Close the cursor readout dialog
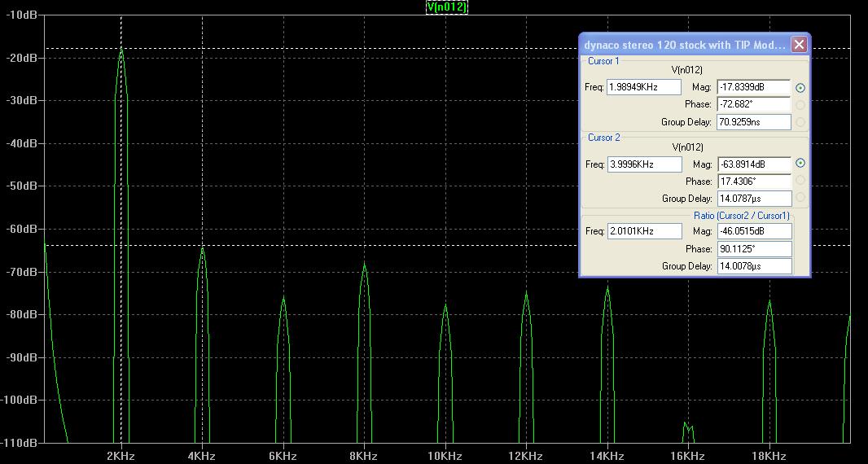Image resolution: width=868 pixels, height=464 pixels. pos(799,45)
